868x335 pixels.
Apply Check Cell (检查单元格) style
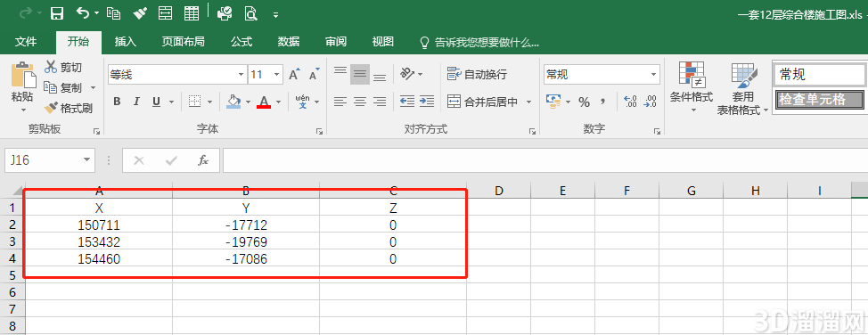pyautogui.click(x=819, y=100)
